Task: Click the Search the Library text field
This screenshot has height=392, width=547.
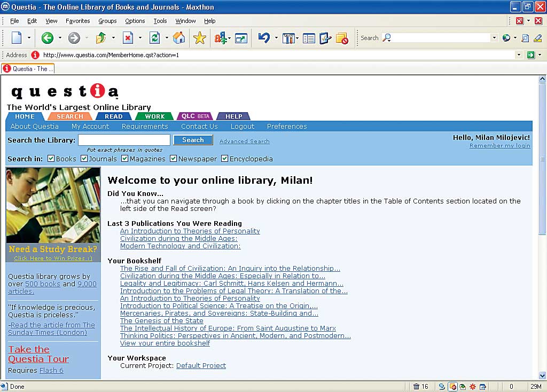Action: pos(124,140)
